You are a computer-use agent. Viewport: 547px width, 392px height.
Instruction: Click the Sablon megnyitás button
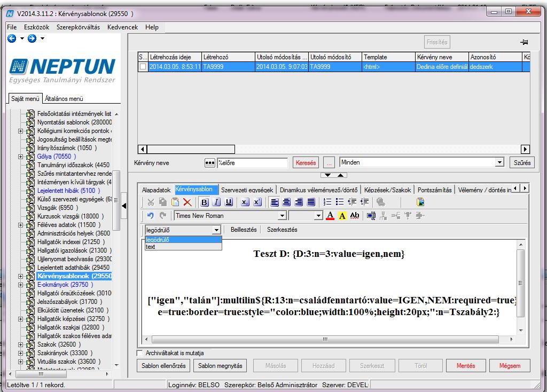click(x=220, y=366)
